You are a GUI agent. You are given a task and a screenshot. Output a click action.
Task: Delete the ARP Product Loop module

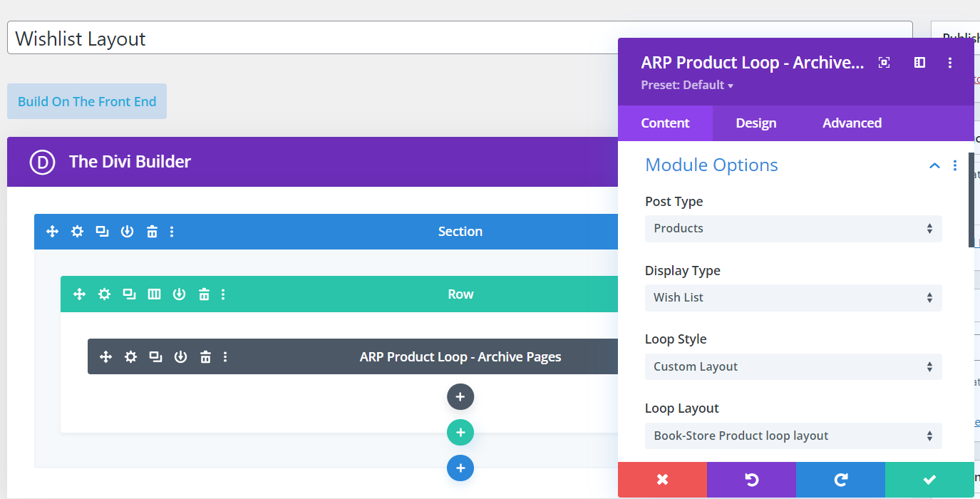[x=205, y=357]
